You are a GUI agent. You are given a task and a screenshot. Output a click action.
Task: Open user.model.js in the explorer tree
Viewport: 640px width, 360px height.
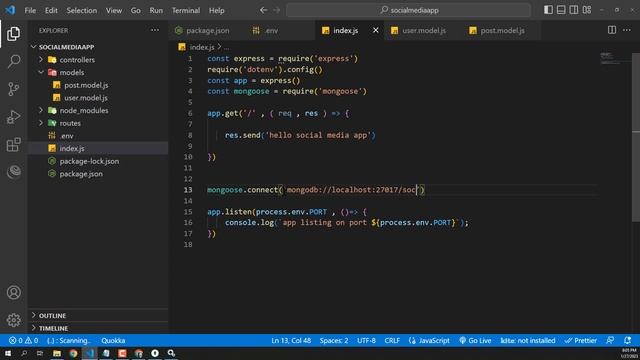click(86, 98)
